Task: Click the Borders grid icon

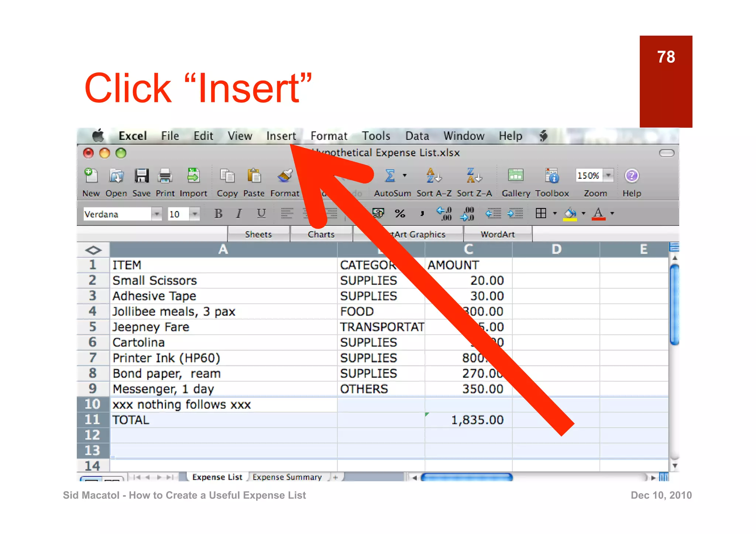Action: 541,213
